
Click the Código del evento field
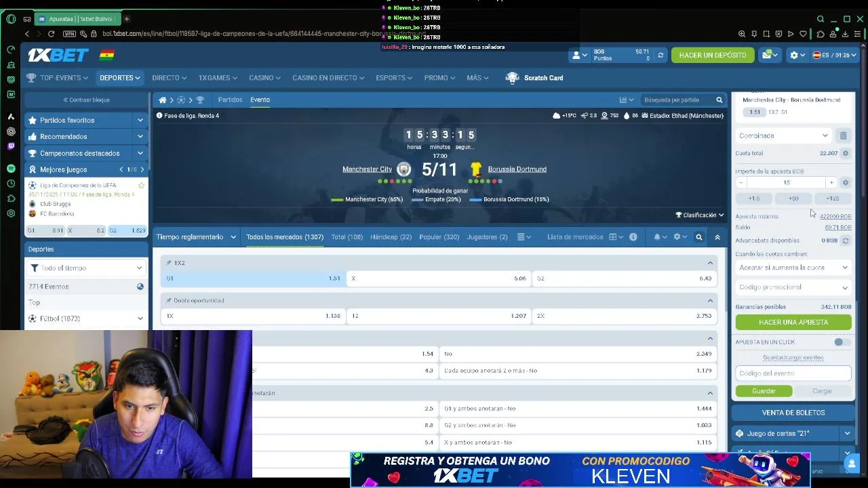coord(793,373)
